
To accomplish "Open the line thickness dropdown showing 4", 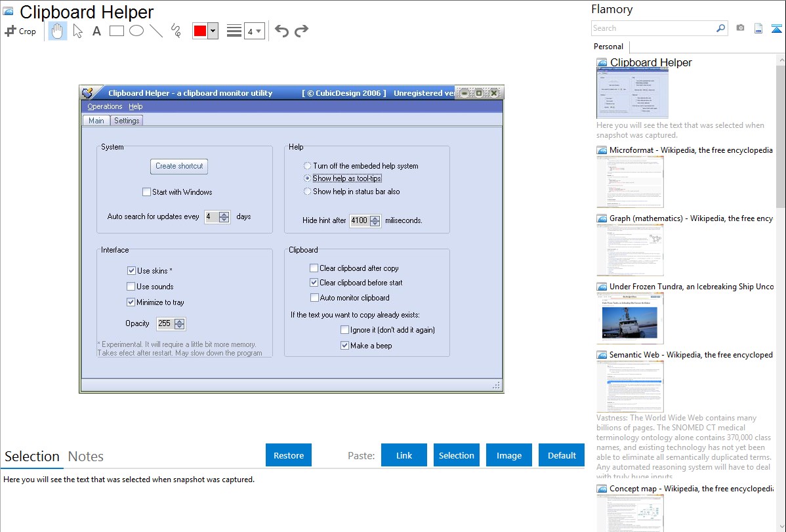I will [x=255, y=31].
